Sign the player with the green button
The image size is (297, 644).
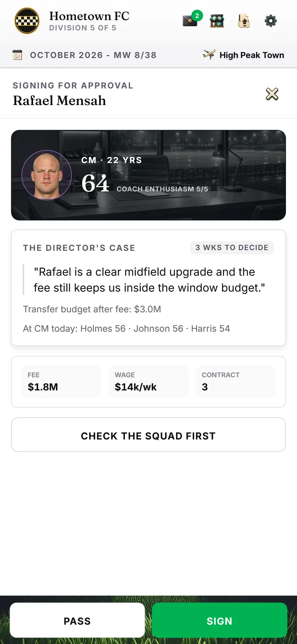219,621
